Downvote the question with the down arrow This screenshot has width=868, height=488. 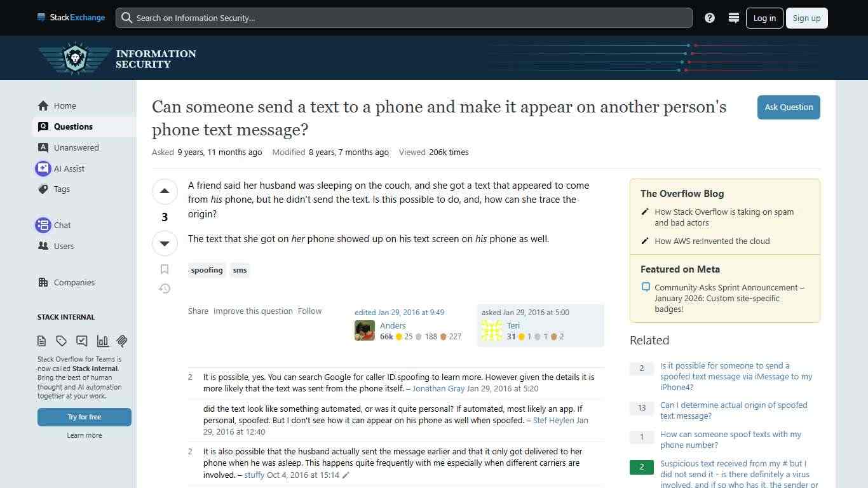click(x=165, y=243)
